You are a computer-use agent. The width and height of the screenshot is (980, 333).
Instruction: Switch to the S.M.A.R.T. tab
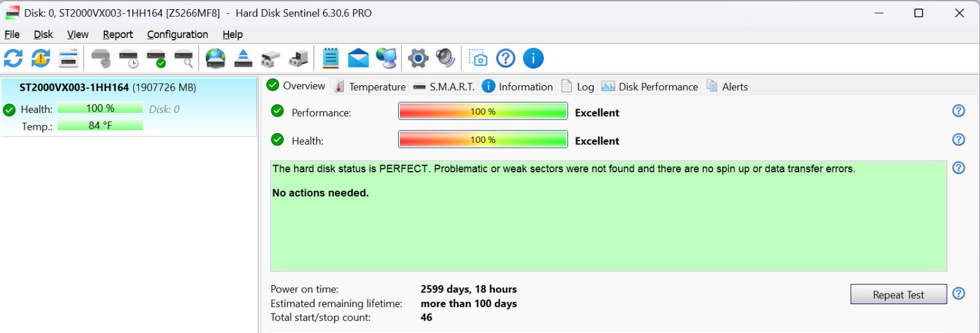point(444,86)
